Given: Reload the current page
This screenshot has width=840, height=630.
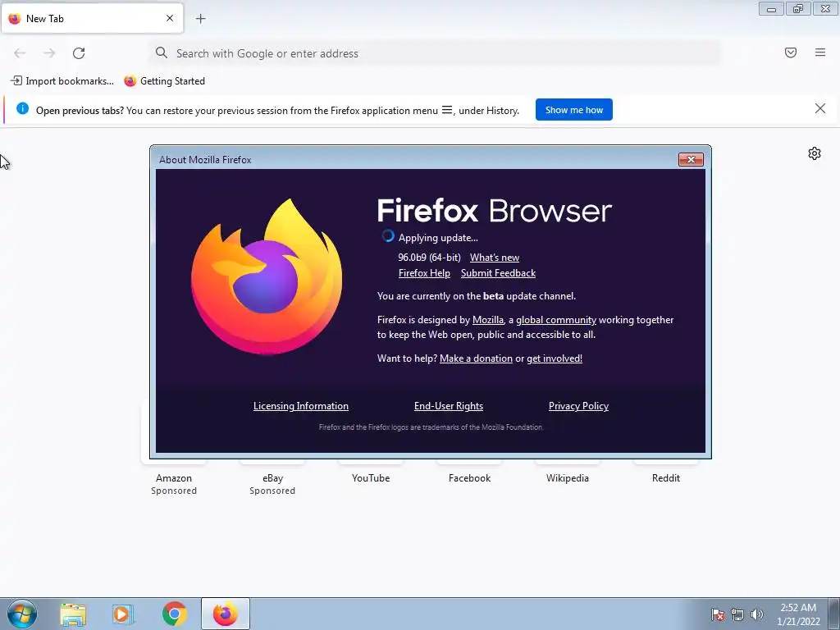Looking at the screenshot, I should click(x=79, y=53).
